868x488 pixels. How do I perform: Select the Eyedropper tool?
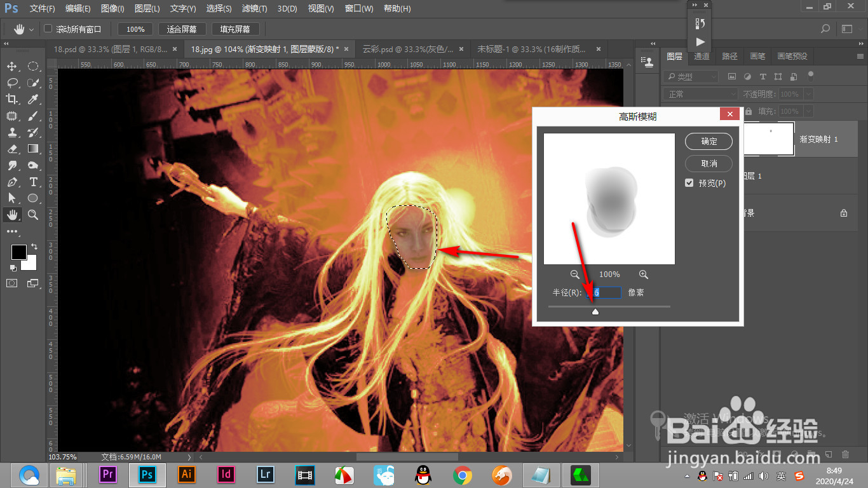click(33, 99)
